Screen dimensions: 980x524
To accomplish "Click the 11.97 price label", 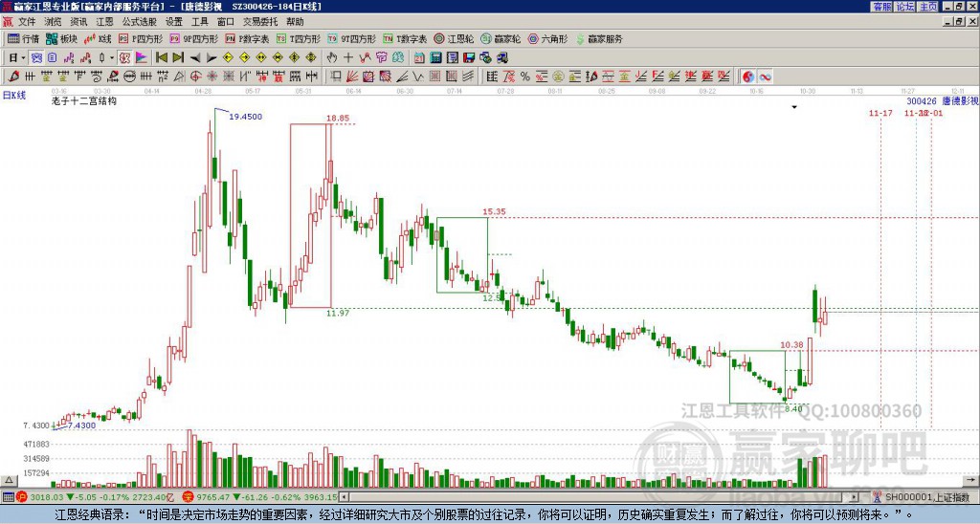I will click(x=338, y=313).
